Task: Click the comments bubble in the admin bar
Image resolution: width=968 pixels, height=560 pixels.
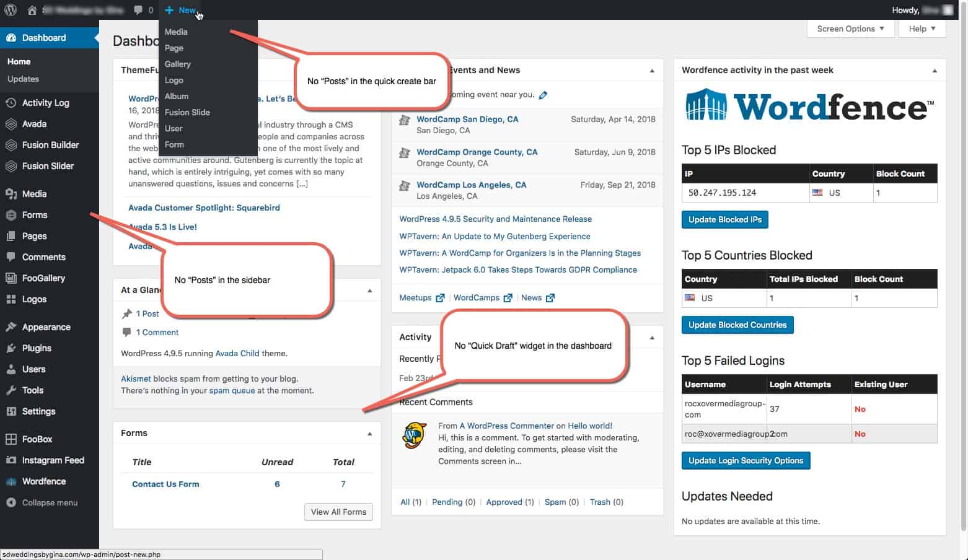Action: 138,9
